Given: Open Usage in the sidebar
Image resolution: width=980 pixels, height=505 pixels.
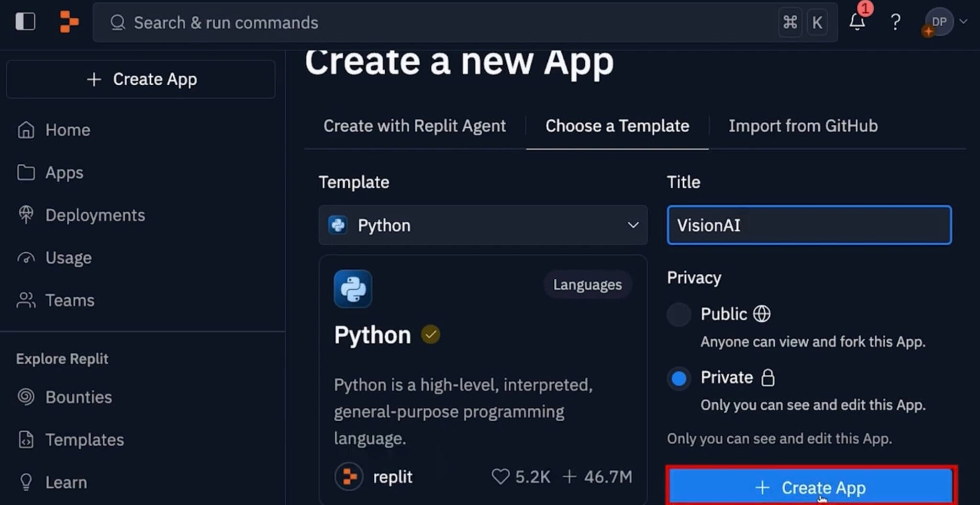Looking at the screenshot, I should click(68, 258).
